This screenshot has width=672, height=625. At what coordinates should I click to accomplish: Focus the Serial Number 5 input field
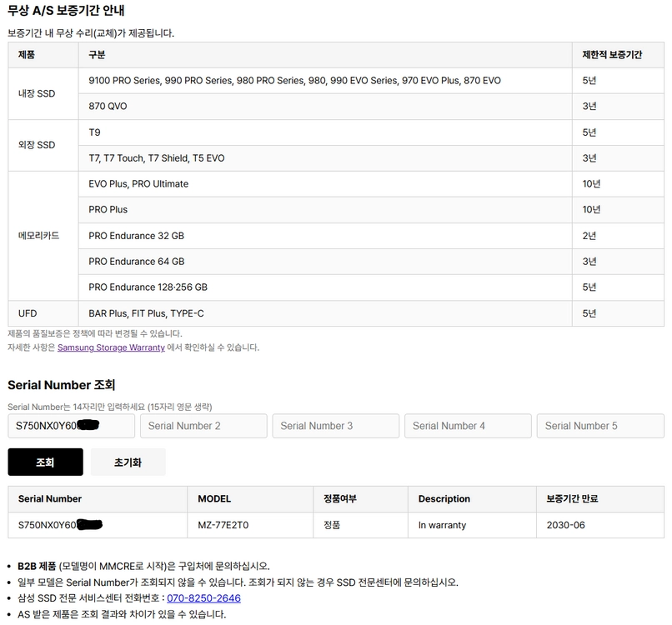(600, 426)
